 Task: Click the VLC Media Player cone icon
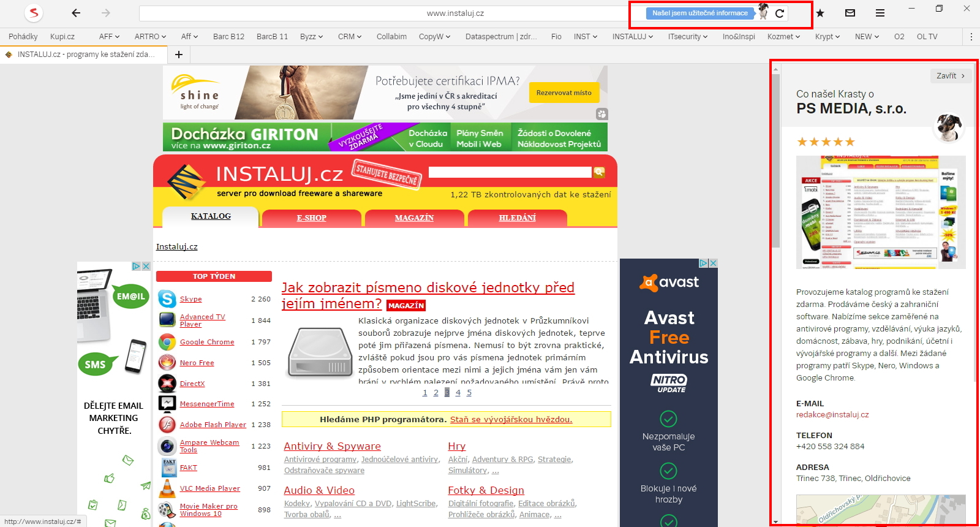pyautogui.click(x=167, y=488)
